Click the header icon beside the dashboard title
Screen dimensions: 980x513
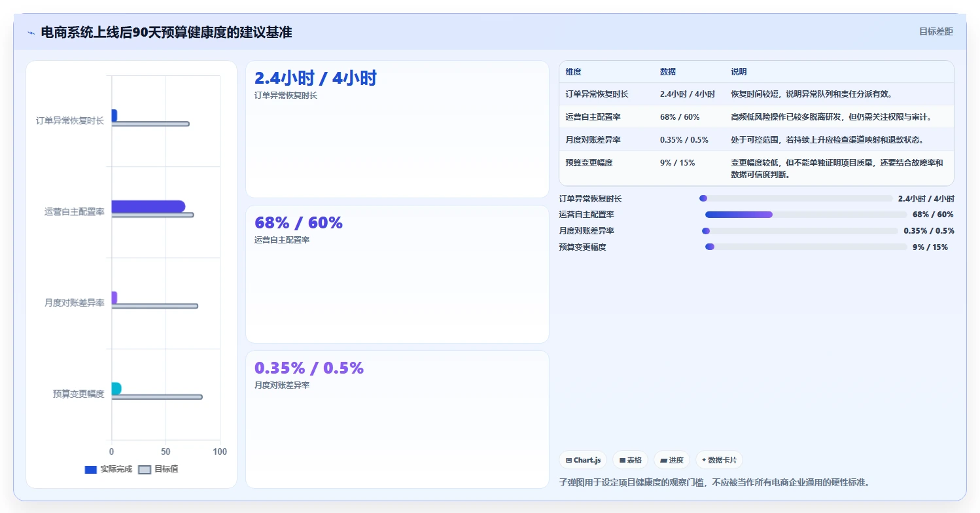(31, 33)
